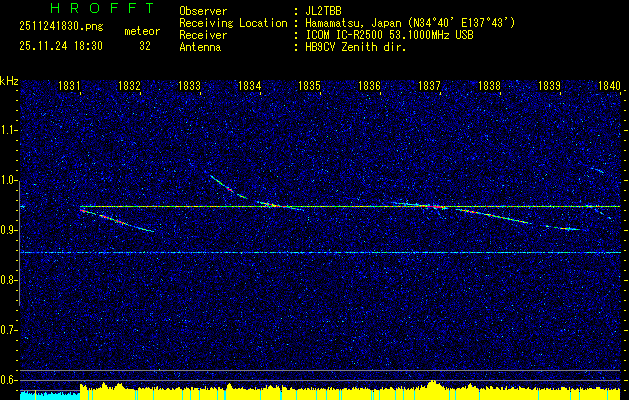Click the cyan level bar at bottom left

48,395
